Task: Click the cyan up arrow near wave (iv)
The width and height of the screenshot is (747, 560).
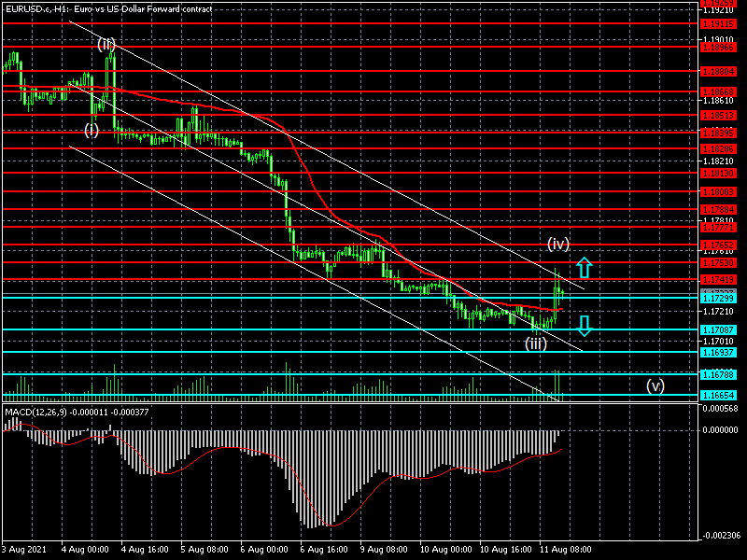Action: (584, 267)
